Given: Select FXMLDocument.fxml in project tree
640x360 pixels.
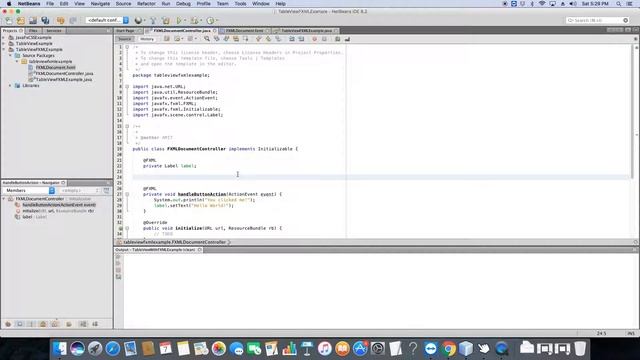Looking at the screenshot, I should click(x=55, y=67).
